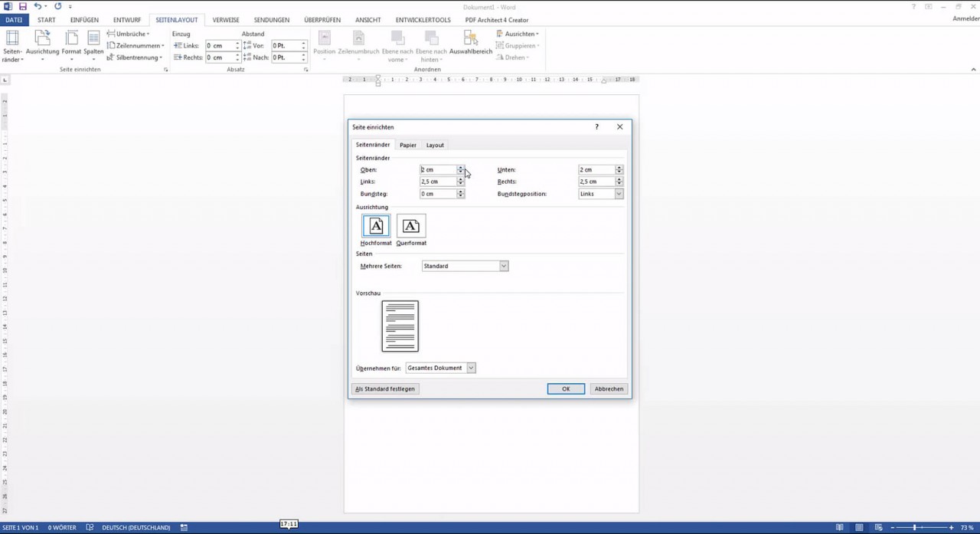Switch to the Papier tab
The width and height of the screenshot is (980, 534).
click(x=407, y=145)
